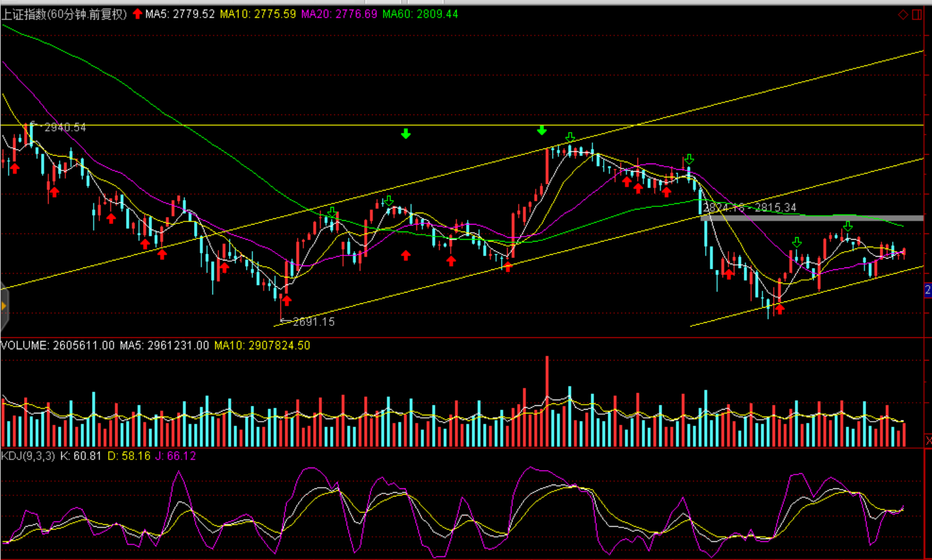Click the 2940.54 high price label
The image size is (932, 560).
click(x=65, y=127)
